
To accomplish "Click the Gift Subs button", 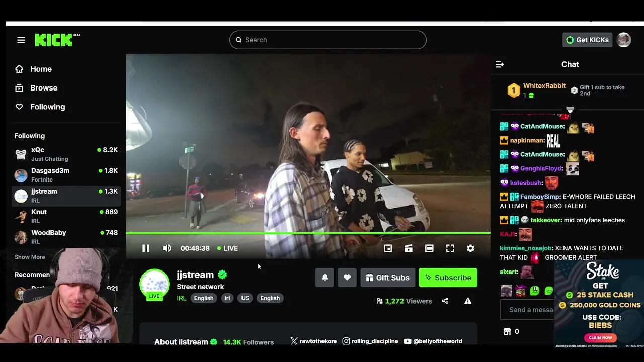I will 387,278.
